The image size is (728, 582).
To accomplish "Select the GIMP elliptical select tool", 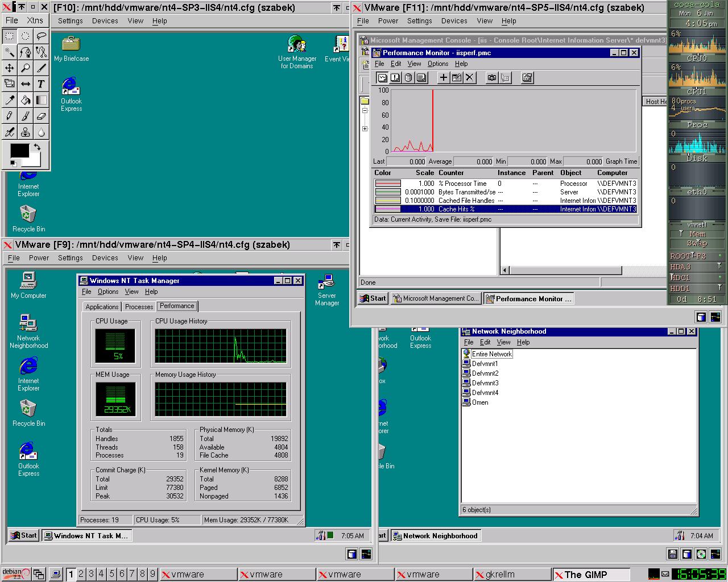I will pyautogui.click(x=26, y=36).
